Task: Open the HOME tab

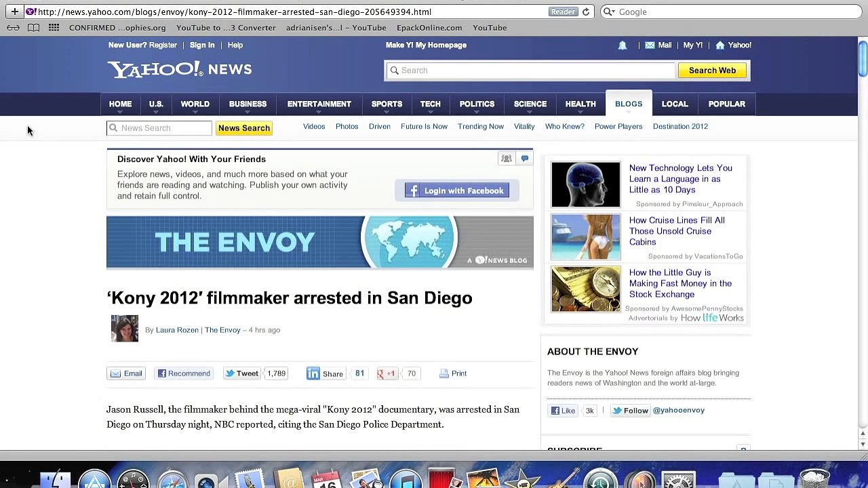Action: (x=120, y=104)
